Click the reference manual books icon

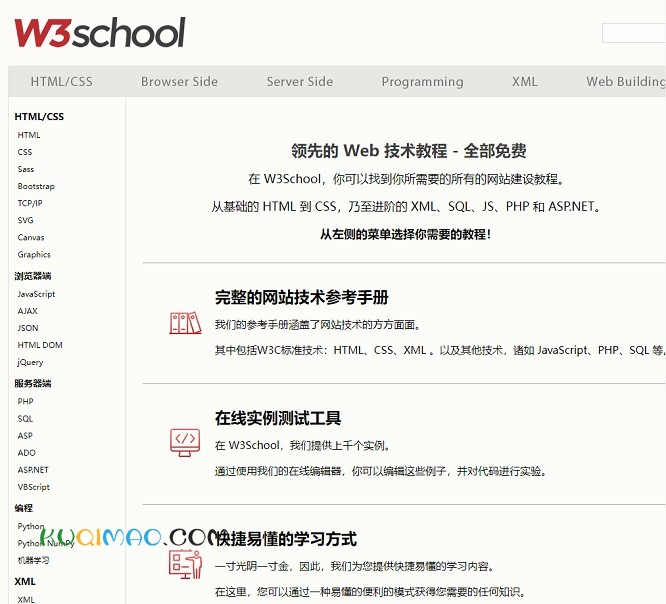pos(185,323)
